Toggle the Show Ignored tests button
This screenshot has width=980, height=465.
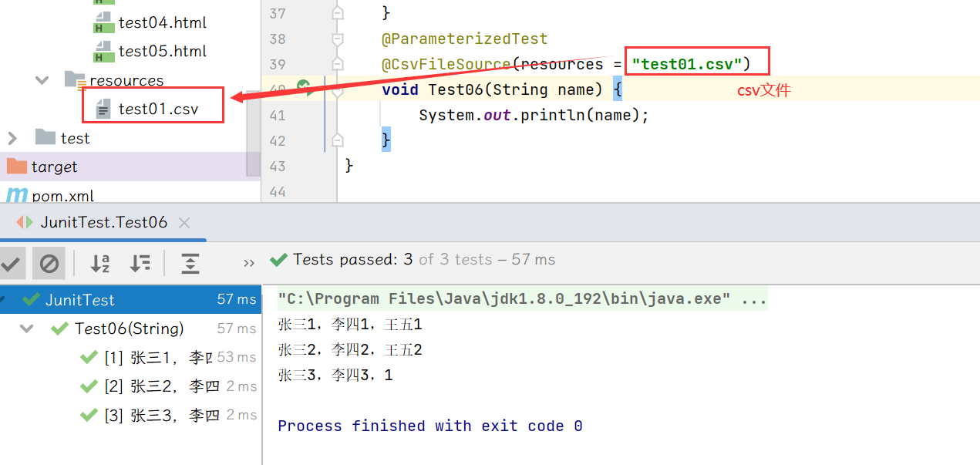pyautogui.click(x=49, y=264)
